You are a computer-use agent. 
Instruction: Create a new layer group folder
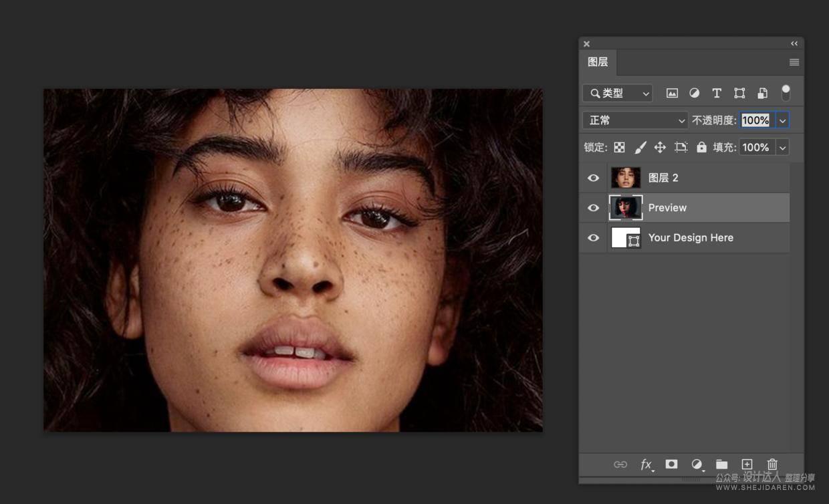tap(721, 465)
